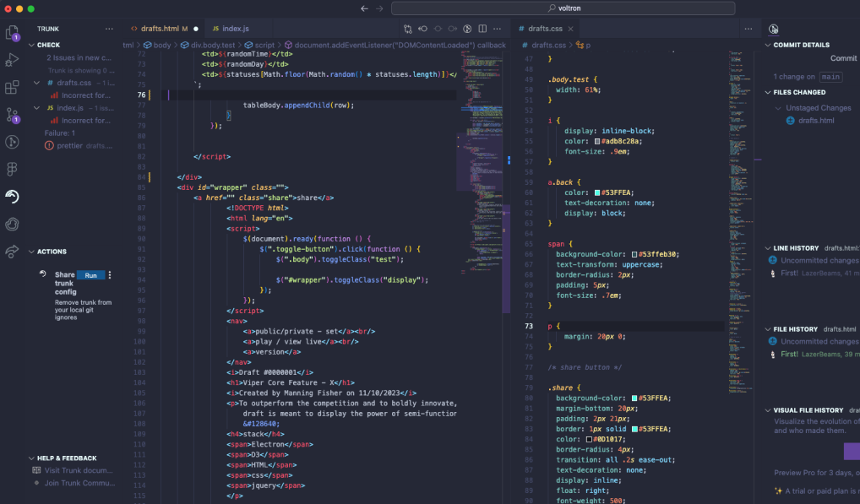Click the commit circle icon in editor toolbar
Image resolution: width=860 pixels, height=504 pixels.
click(x=438, y=29)
